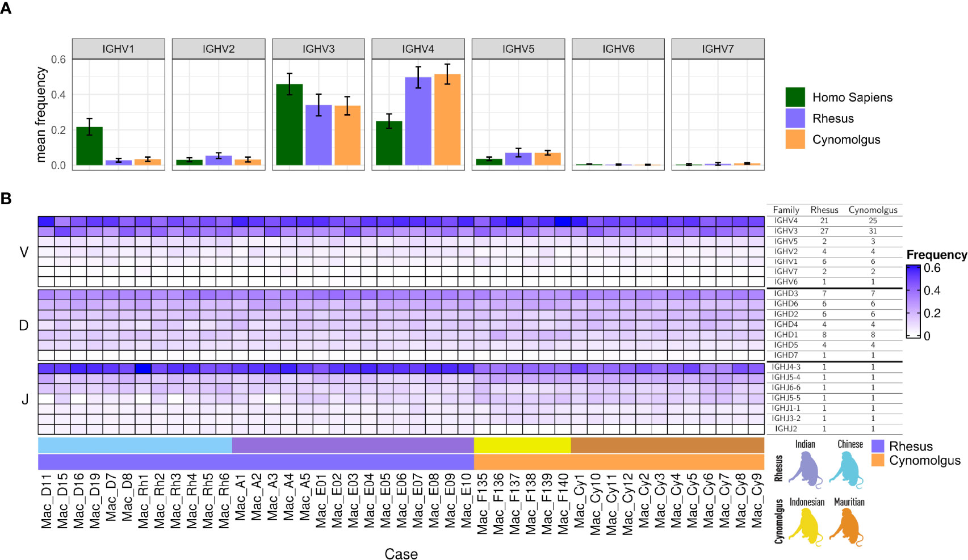This screenshot has height=560, width=968.
Task: Click the Homo Sapiens bar in IGHV3 panel
Action: [289, 124]
